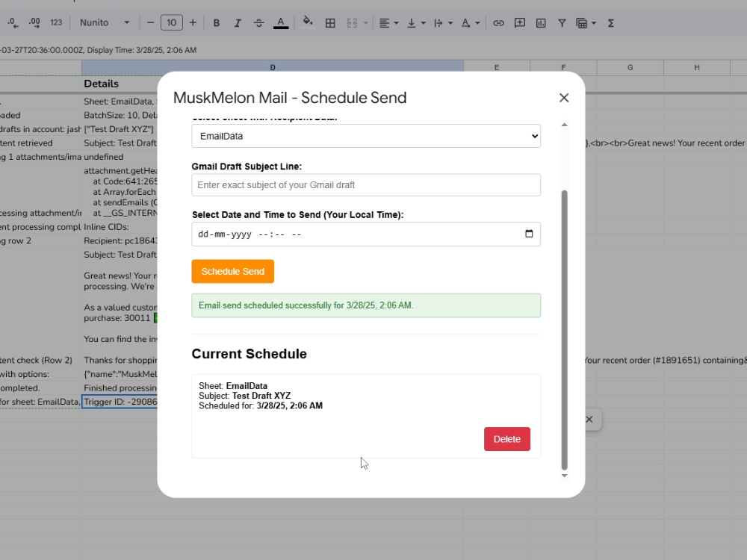Click the create filter icon
Screen dimensions: 747x560
562,23
